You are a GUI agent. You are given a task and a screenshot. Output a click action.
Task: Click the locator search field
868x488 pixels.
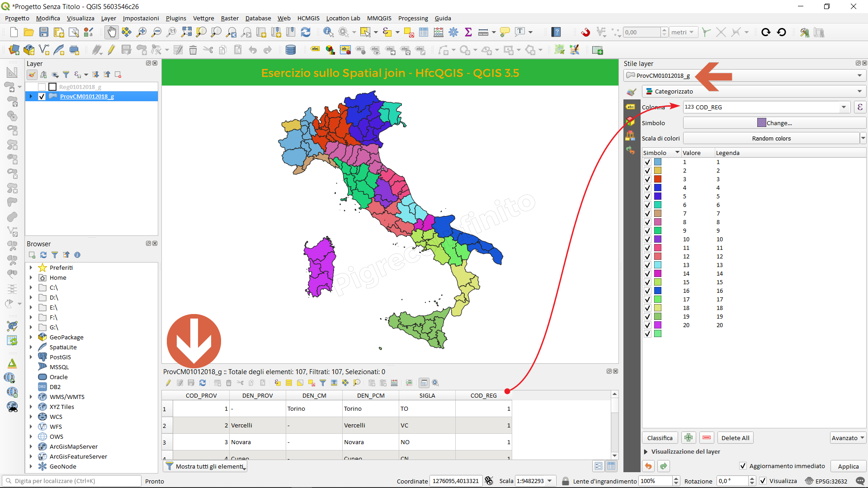click(x=72, y=481)
